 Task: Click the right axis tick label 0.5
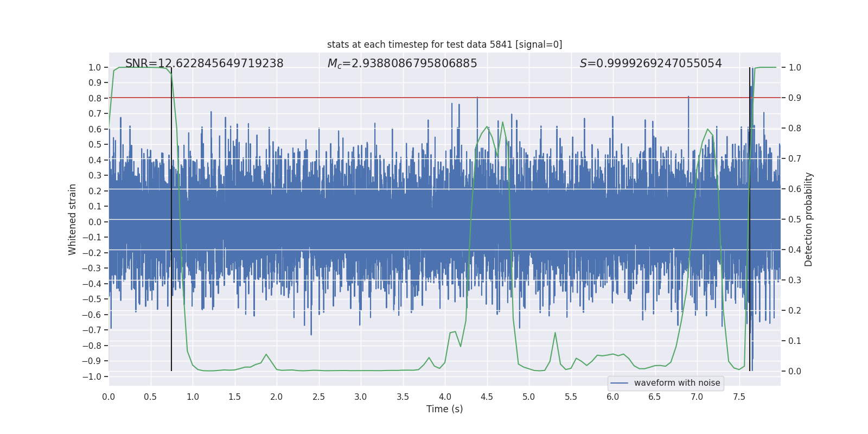coord(795,219)
